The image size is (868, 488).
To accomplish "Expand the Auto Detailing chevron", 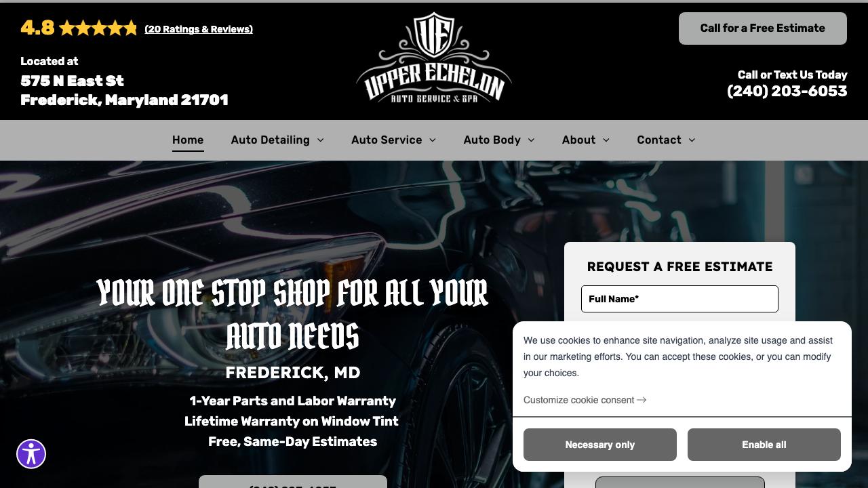I will 320,140.
